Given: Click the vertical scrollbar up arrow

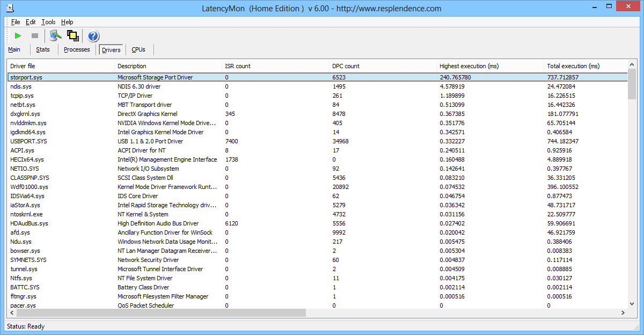Looking at the screenshot, I should click(x=632, y=65).
